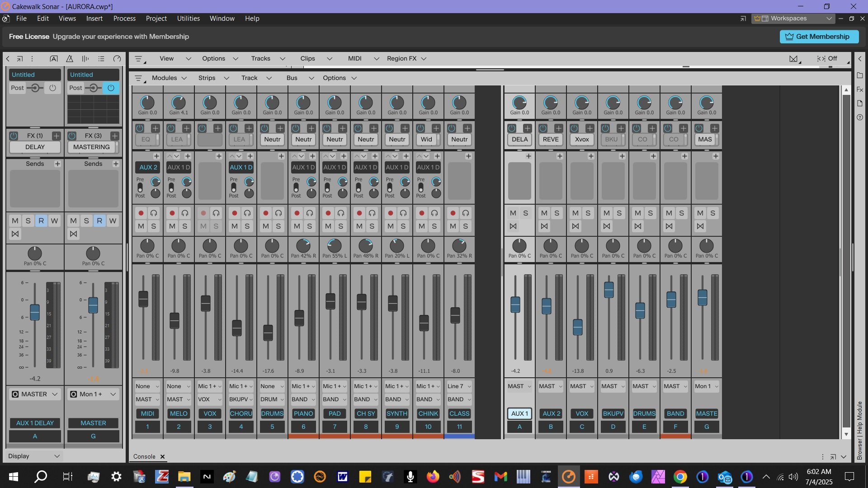Toggle phase invert on MASTER inspector strip

click(73, 234)
